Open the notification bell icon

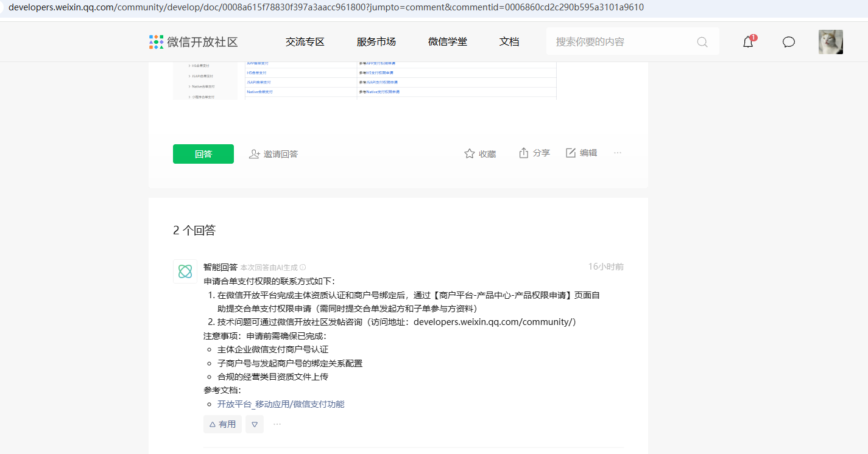click(748, 42)
